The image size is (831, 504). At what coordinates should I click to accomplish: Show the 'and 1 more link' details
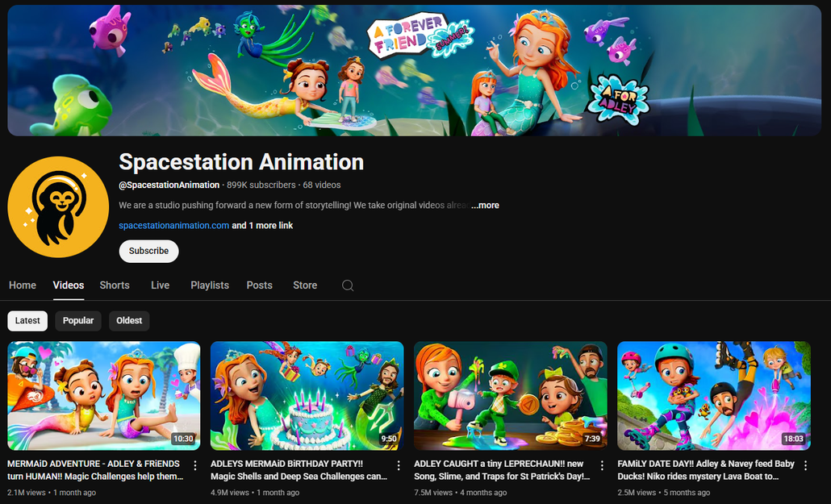coord(262,225)
